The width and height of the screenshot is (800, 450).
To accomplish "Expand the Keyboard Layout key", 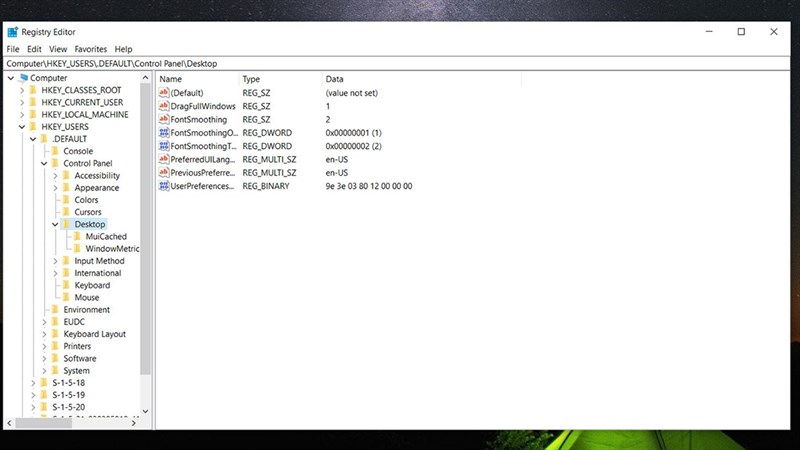I will coord(44,334).
